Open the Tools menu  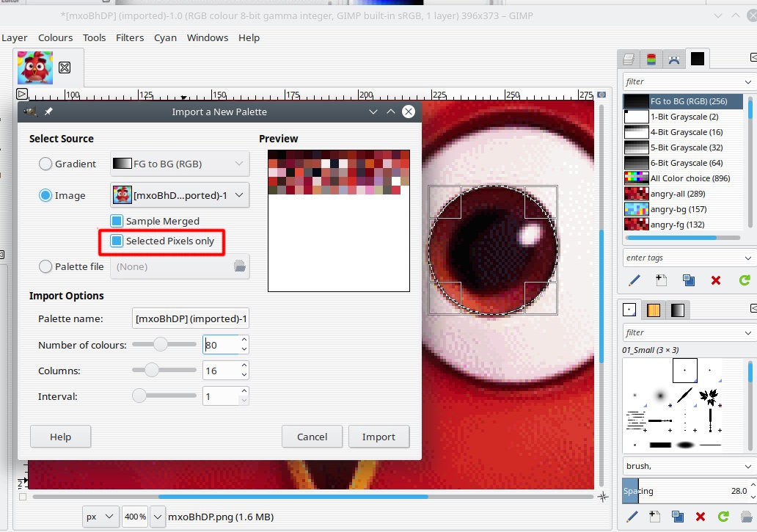(x=94, y=37)
